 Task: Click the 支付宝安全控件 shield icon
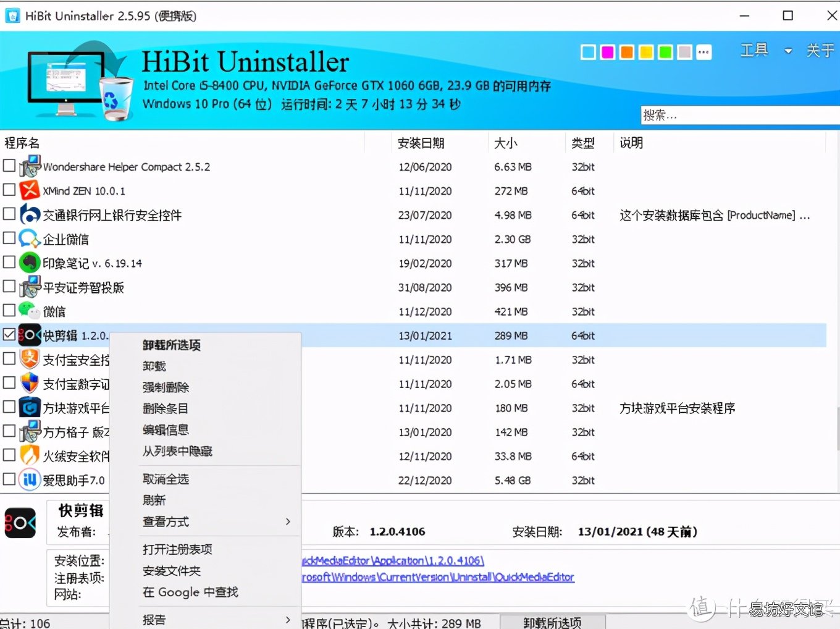[x=30, y=359]
